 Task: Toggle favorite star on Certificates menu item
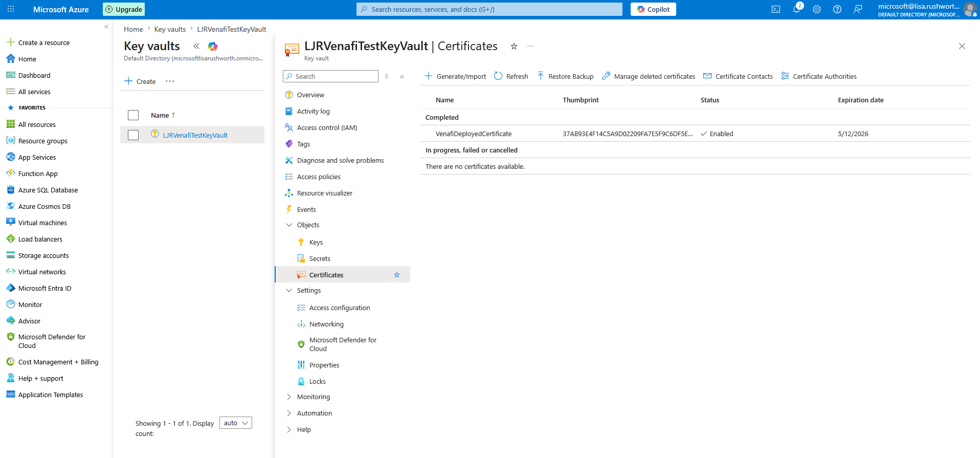397,275
